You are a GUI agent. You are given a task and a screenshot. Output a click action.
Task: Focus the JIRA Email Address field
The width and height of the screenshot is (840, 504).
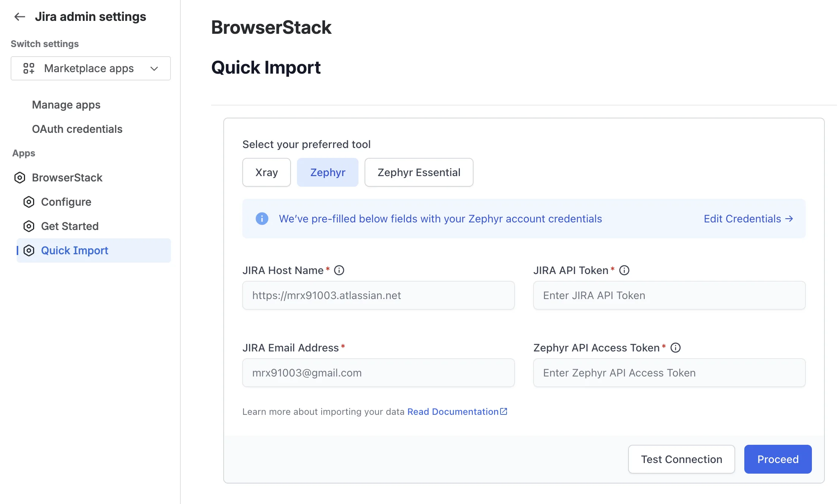379,373
